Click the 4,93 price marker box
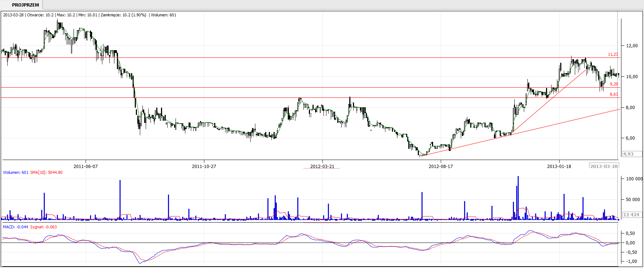The image size is (644, 268). pyautogui.click(x=632, y=154)
